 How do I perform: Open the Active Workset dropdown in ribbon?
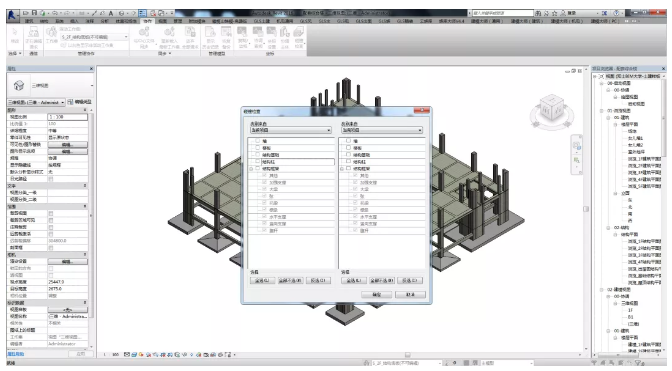pyautogui.click(x=94, y=37)
